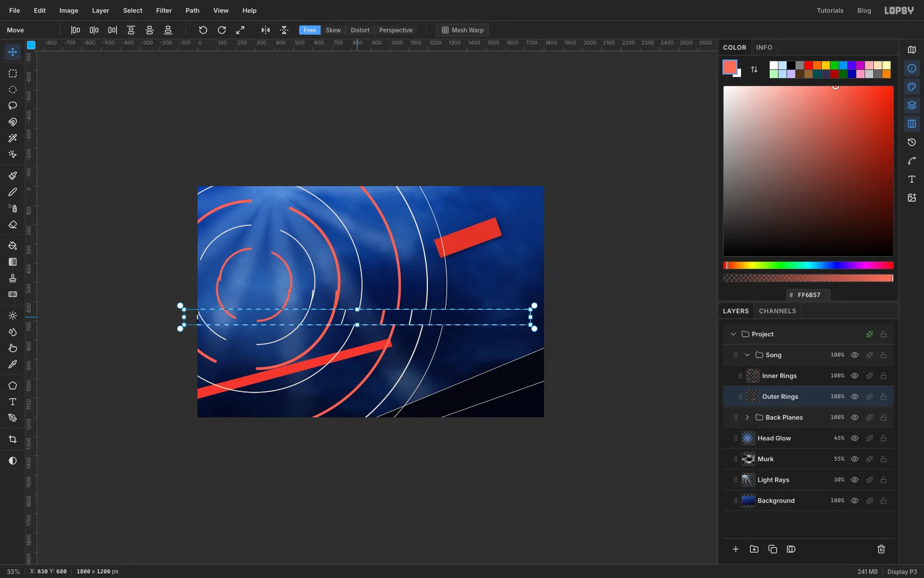Expand the Back Planes folder
The image size is (924, 578).
[747, 417]
